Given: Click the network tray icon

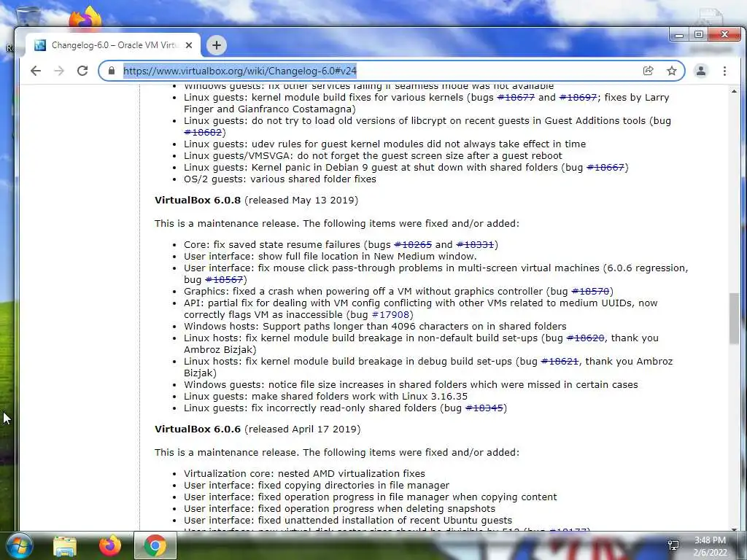Looking at the screenshot, I should [673, 545].
